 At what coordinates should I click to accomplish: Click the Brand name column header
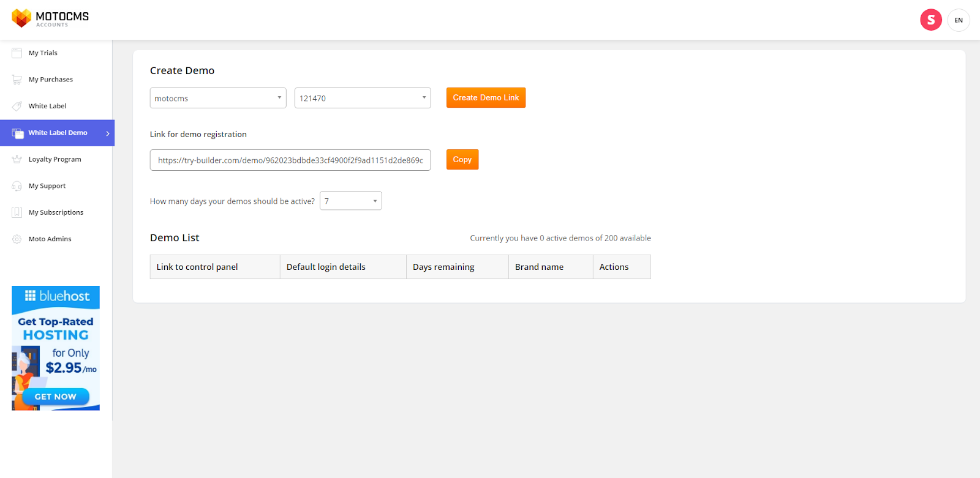[551, 267]
